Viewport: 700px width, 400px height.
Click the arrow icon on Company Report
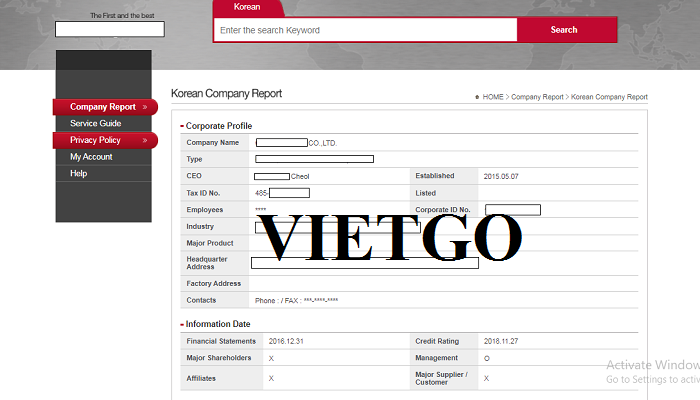(x=145, y=107)
